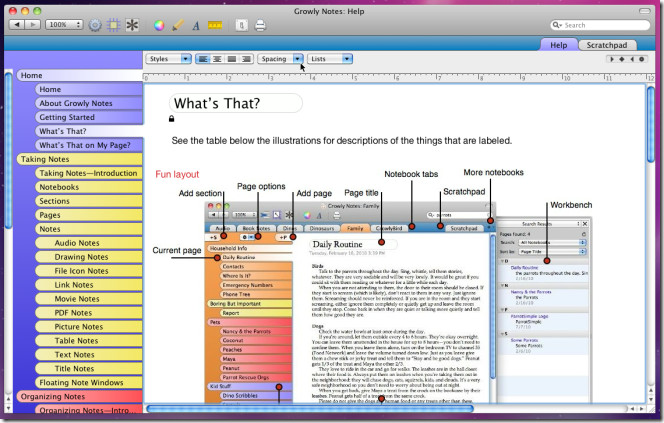Click the lock icon under the page title
The height and width of the screenshot is (423, 664).
click(172, 119)
